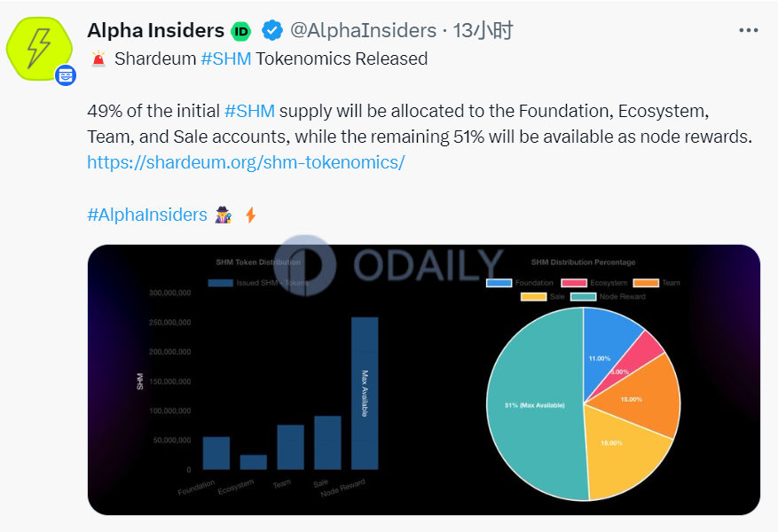Click the blue affiliate badge on avatar
Image resolution: width=778 pixels, height=532 pixels.
66,75
